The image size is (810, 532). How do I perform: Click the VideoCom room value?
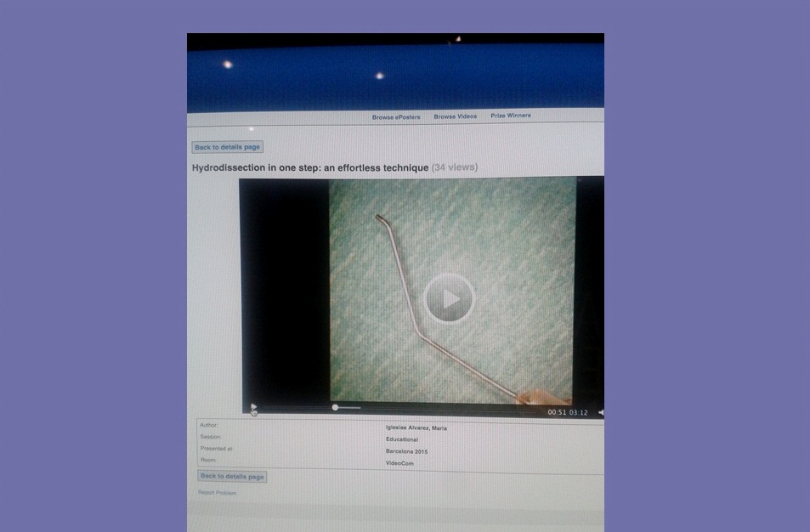click(399, 463)
